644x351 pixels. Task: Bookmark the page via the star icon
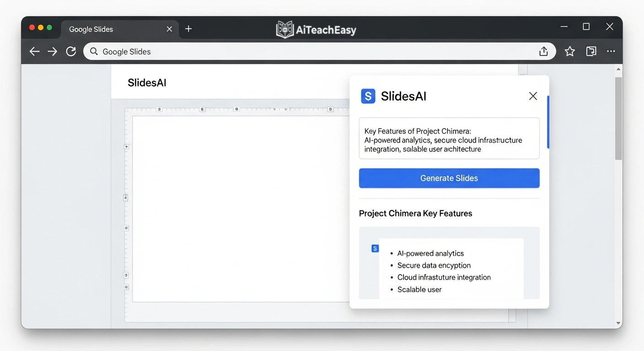[x=569, y=51]
